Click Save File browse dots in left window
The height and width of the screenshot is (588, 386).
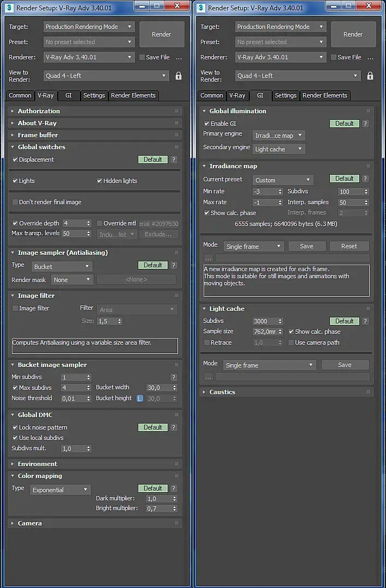(179, 58)
